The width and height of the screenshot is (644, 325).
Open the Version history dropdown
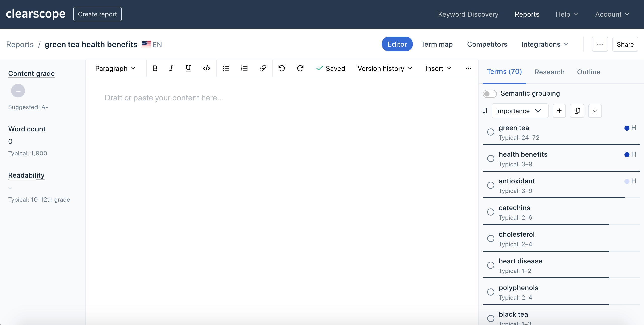[385, 68]
